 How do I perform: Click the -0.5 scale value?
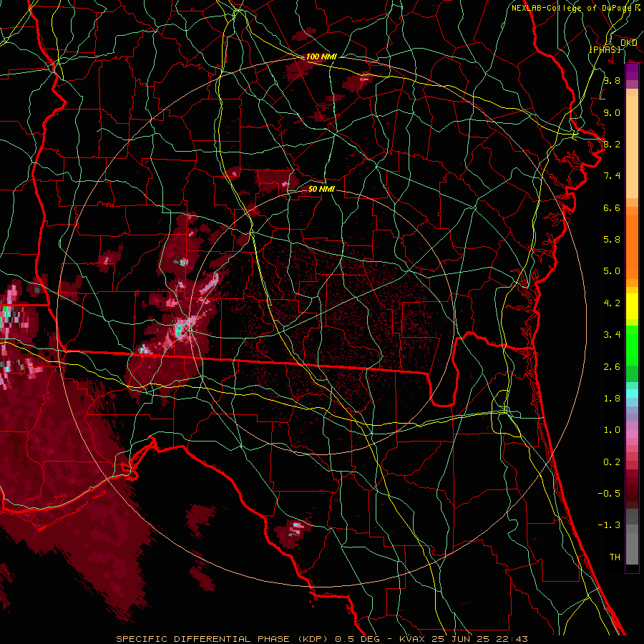point(609,494)
